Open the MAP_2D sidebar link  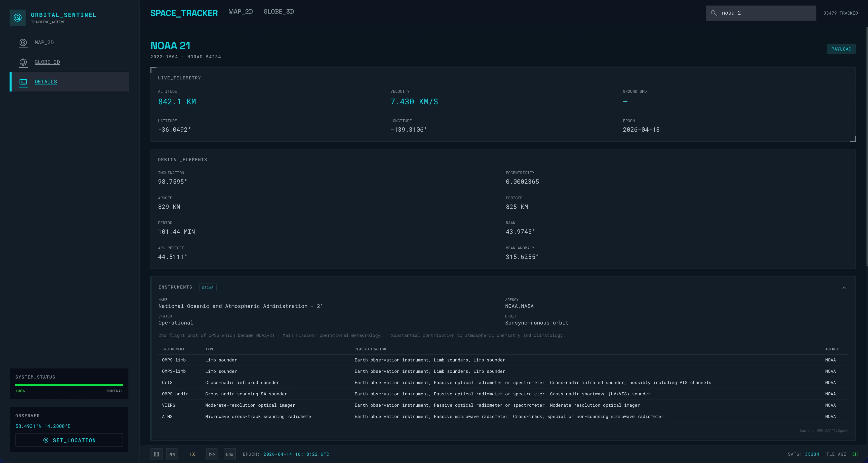point(44,42)
